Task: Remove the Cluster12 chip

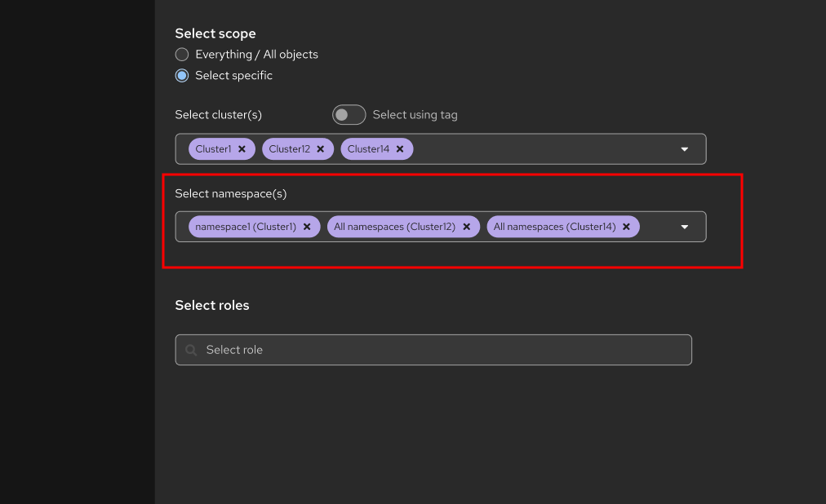Action: (x=321, y=149)
